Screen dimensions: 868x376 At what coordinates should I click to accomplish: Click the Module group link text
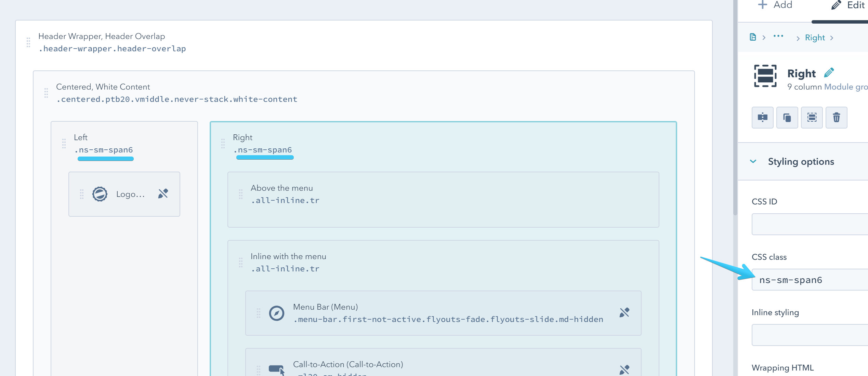pyautogui.click(x=845, y=87)
